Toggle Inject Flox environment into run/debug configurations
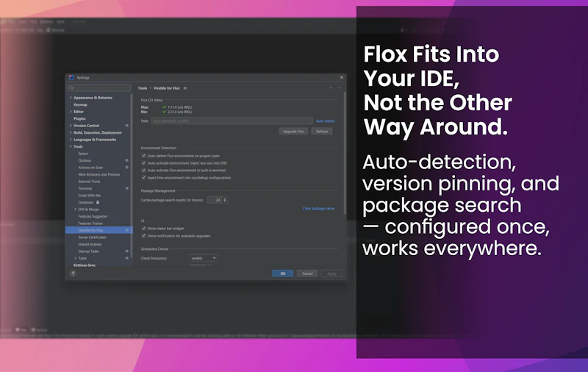This screenshot has height=372, width=588. [x=143, y=178]
